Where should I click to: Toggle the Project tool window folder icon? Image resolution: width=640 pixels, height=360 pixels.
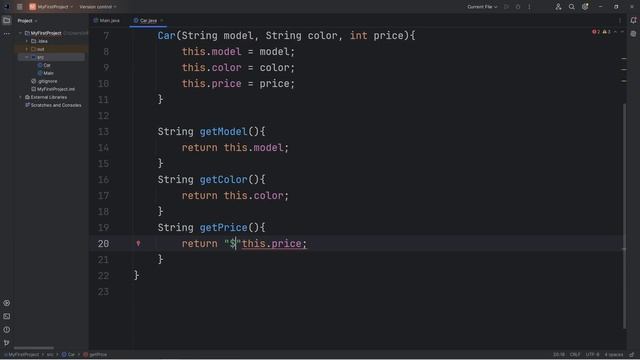pos(7,20)
